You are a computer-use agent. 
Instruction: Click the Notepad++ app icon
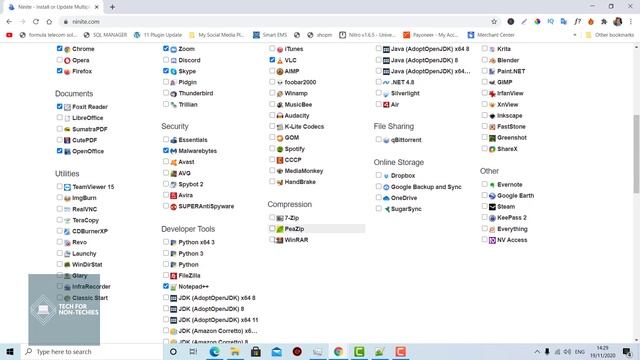pos(173,287)
